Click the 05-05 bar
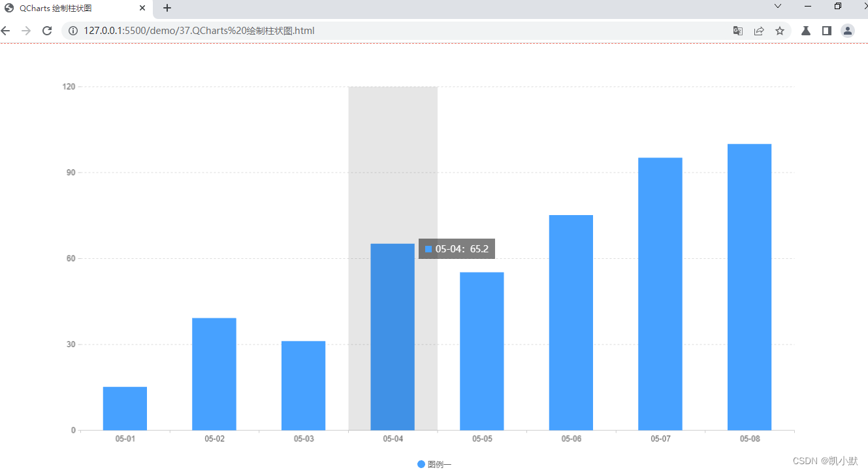Screen dimensions: 868x472 [482, 351]
